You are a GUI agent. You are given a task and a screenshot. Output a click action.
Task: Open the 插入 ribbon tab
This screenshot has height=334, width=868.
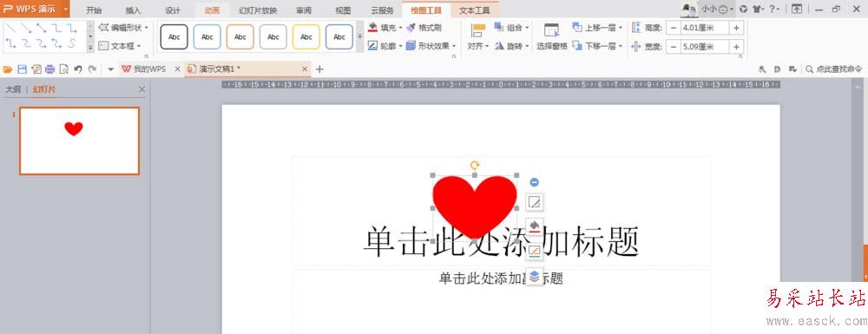click(x=134, y=10)
